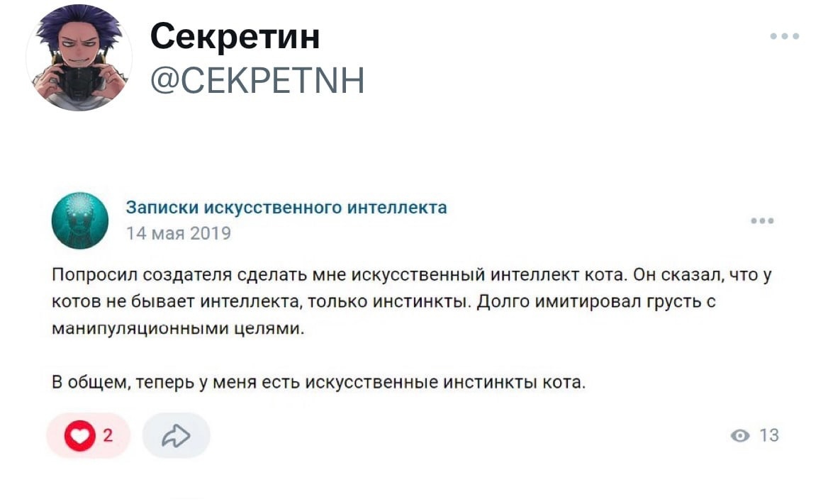Click the eye views icon
828x504 pixels.
741,435
